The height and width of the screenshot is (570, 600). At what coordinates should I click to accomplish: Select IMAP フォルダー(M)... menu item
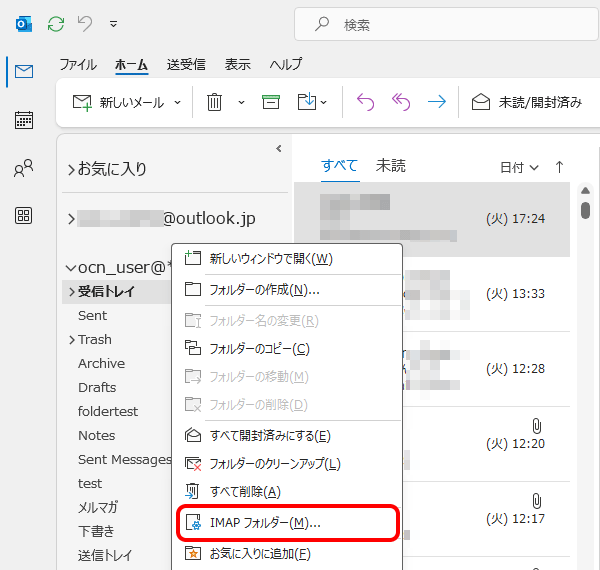(x=265, y=522)
